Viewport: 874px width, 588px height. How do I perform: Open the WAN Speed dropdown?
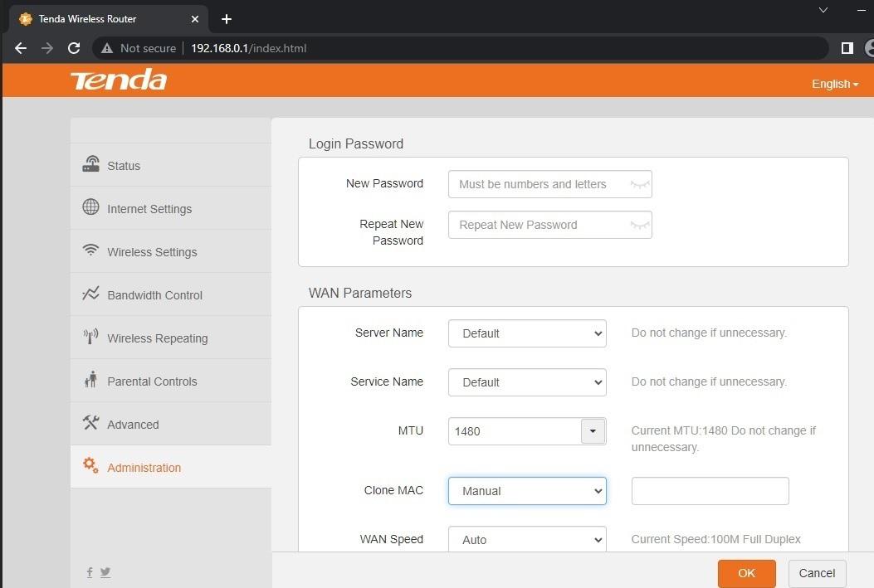click(527, 540)
